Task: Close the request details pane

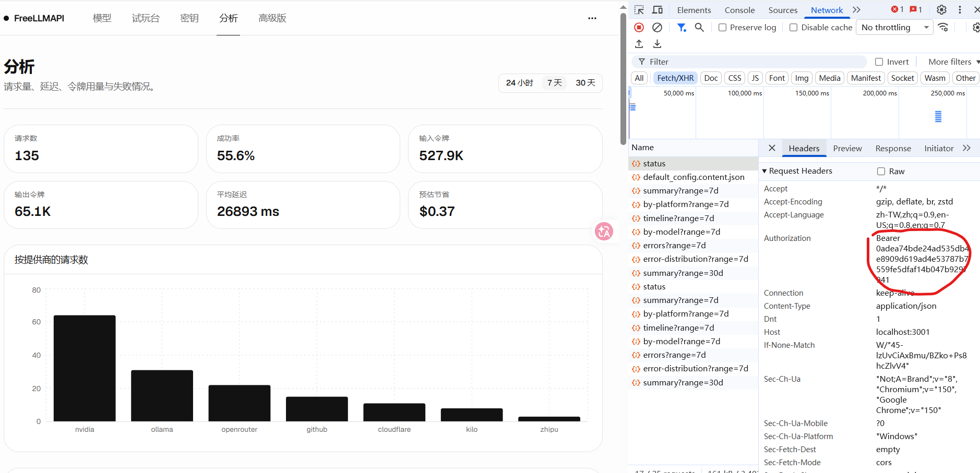Action: tap(772, 148)
